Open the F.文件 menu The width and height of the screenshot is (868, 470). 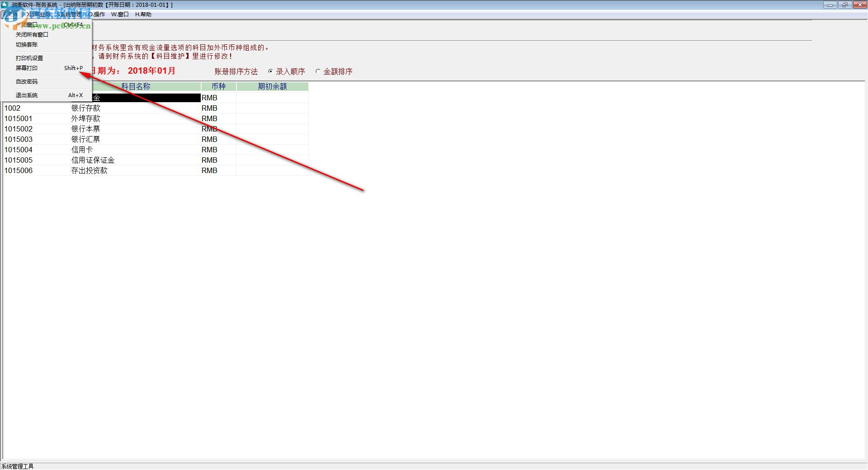coord(10,14)
